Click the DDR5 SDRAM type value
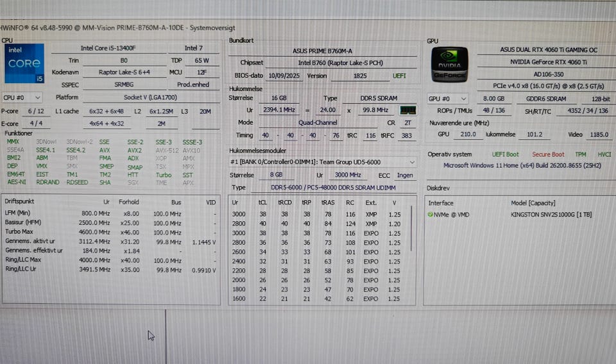Screen dimensions: 616x364 click(379, 98)
